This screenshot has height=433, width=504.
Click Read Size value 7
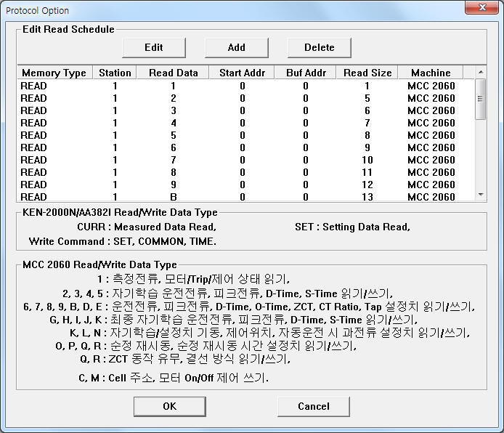(x=367, y=123)
